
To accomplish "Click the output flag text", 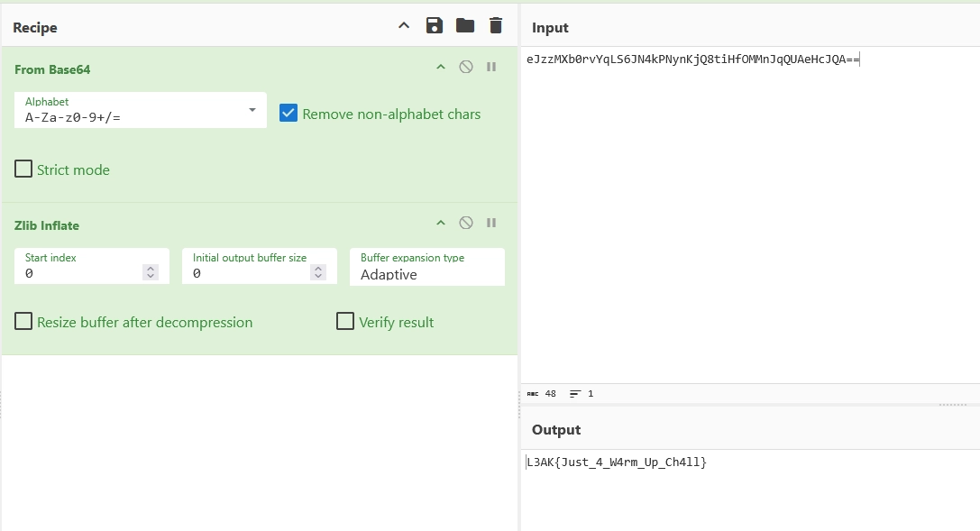I will pyautogui.click(x=617, y=462).
